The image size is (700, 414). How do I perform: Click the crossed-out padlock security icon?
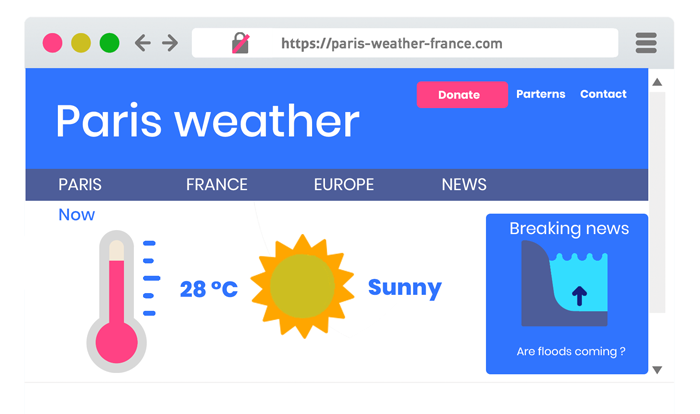[241, 43]
